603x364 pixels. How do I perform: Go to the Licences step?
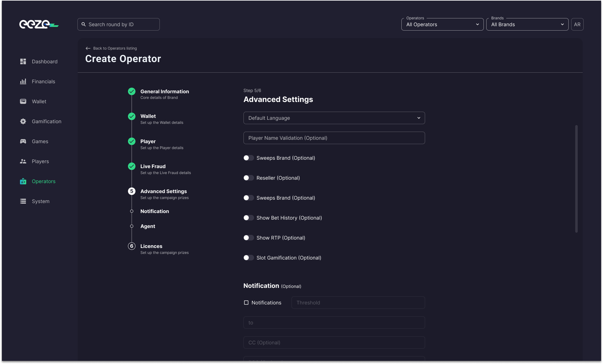(151, 246)
